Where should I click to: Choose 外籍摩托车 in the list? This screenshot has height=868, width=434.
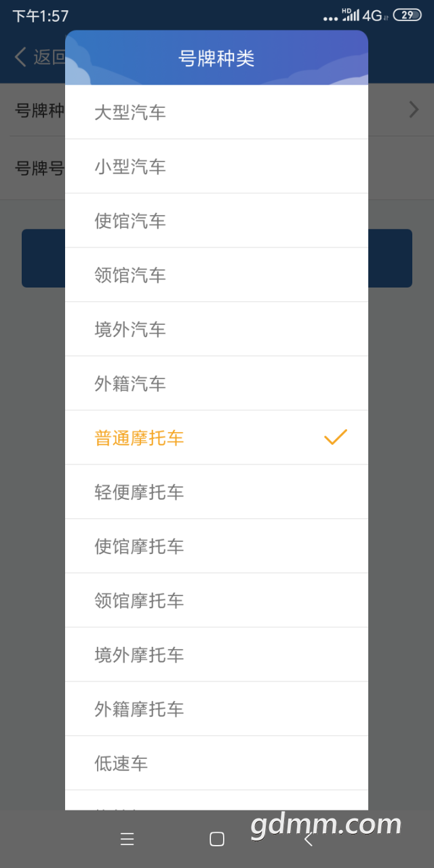(216, 709)
